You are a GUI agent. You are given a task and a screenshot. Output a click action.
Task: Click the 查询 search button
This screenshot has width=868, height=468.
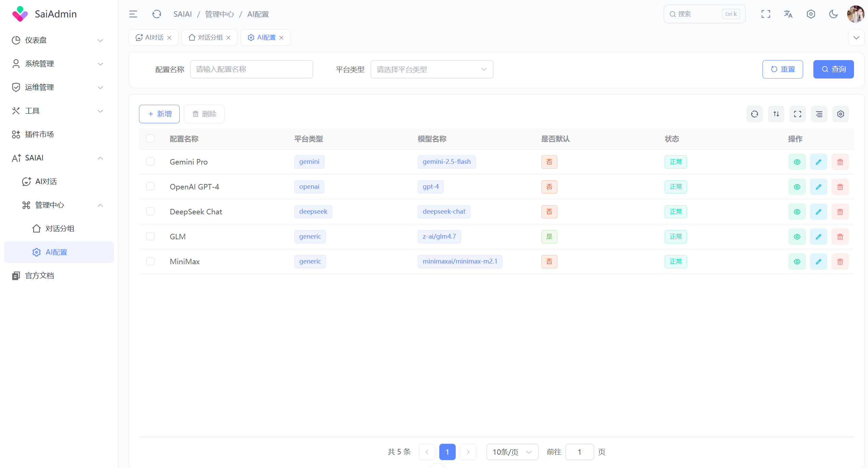tap(833, 69)
